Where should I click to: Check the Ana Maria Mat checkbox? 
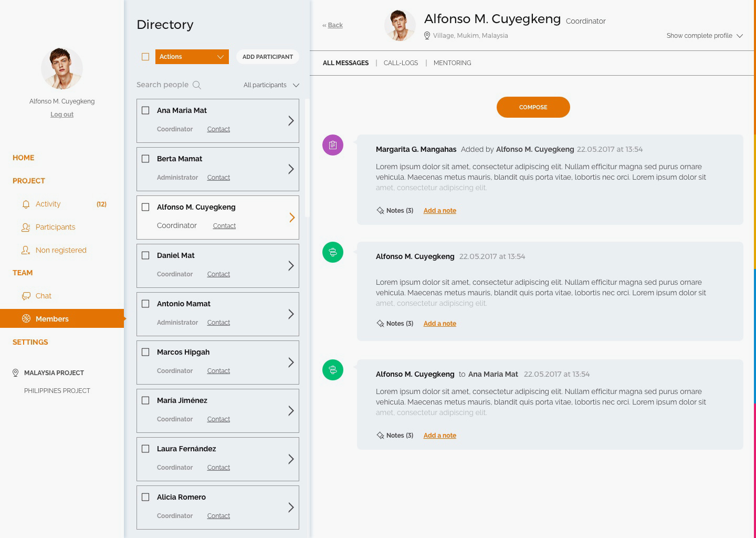pos(145,110)
